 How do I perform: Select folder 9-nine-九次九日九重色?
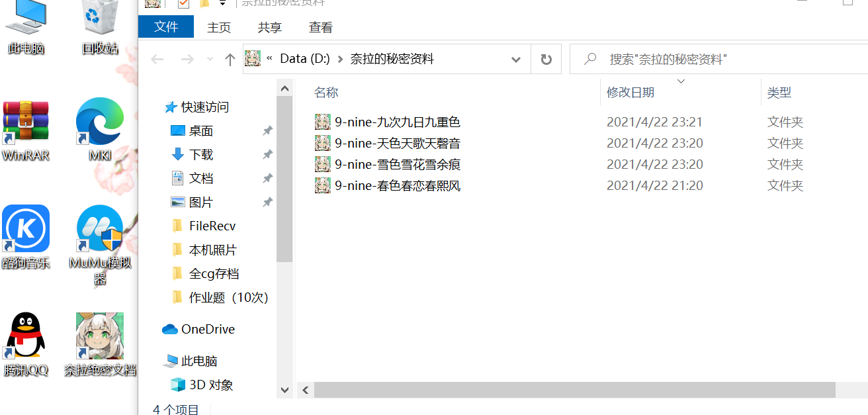[397, 122]
